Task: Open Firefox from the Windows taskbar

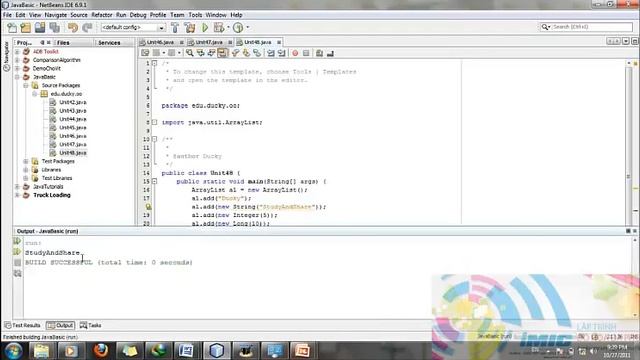Action: (x=101, y=350)
